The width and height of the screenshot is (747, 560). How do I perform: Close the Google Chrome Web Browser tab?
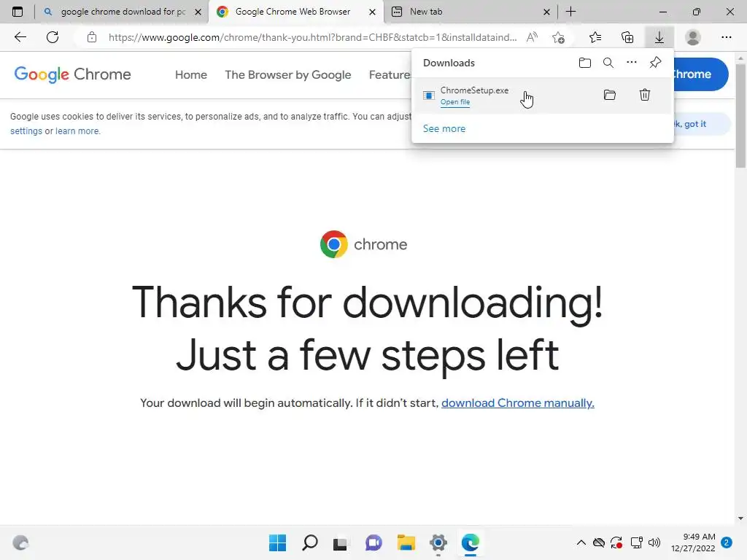click(x=373, y=12)
